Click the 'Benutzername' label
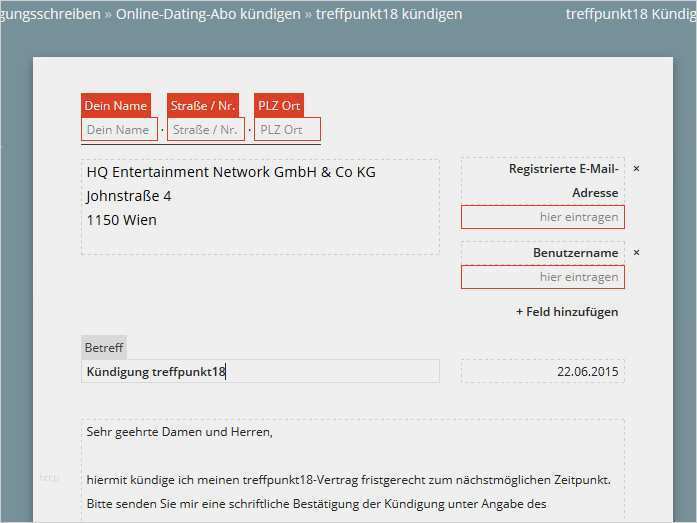697x523 pixels. point(576,253)
